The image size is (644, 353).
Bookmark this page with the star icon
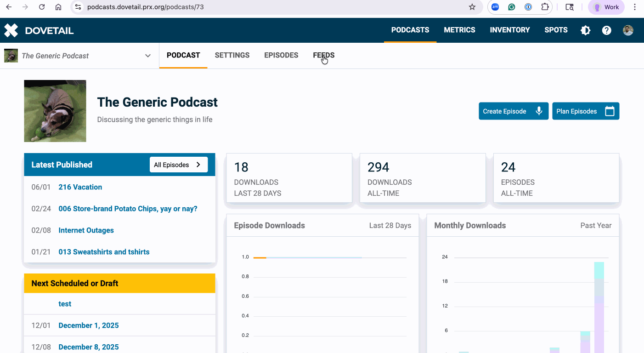point(472,7)
